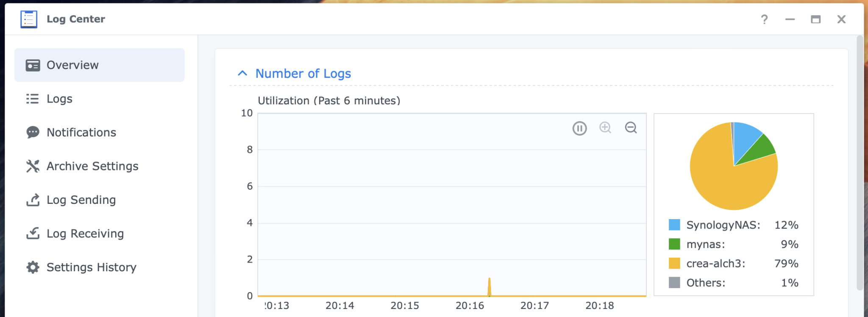The height and width of the screenshot is (317, 868).
Task: Zoom in on the utilization chart
Action: pos(605,128)
